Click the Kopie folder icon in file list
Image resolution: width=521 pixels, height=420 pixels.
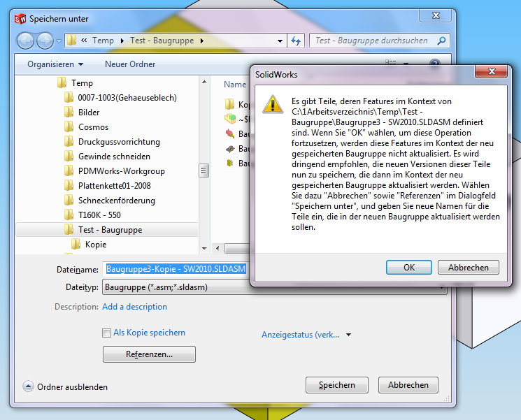(229, 104)
